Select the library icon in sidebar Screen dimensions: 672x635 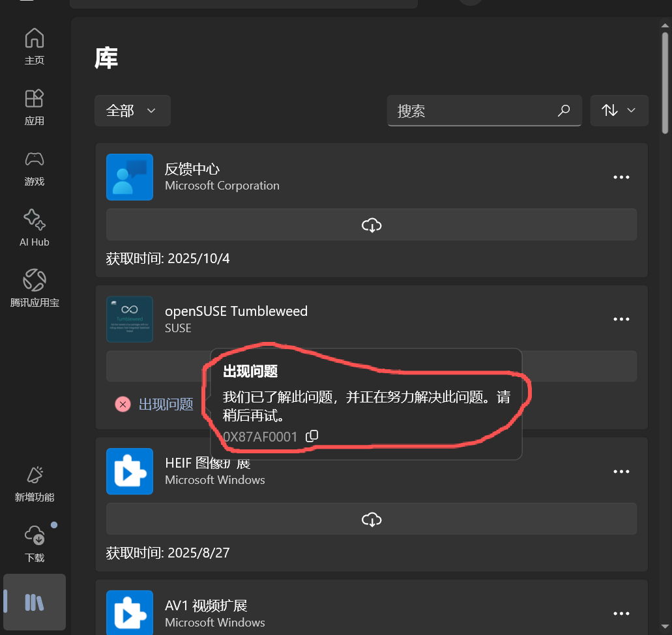[35, 602]
